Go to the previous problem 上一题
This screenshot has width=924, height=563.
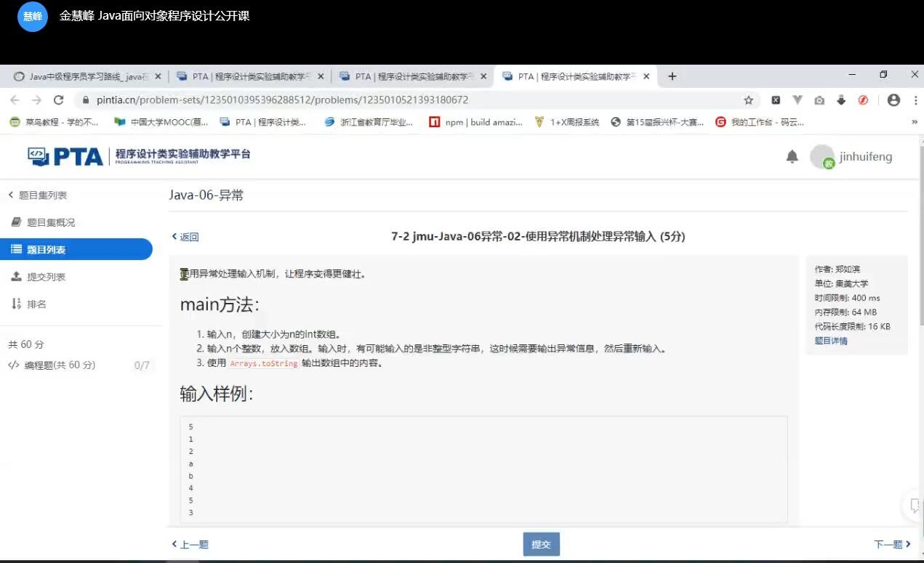pos(190,544)
